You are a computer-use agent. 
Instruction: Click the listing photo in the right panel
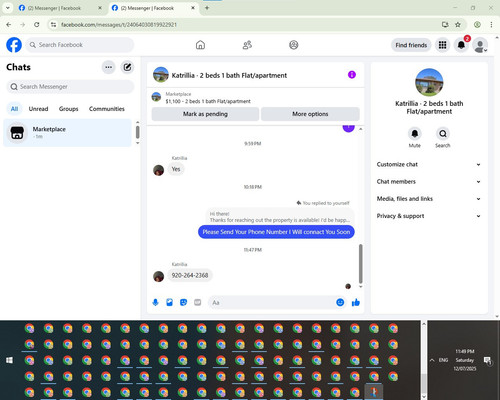coord(429,82)
